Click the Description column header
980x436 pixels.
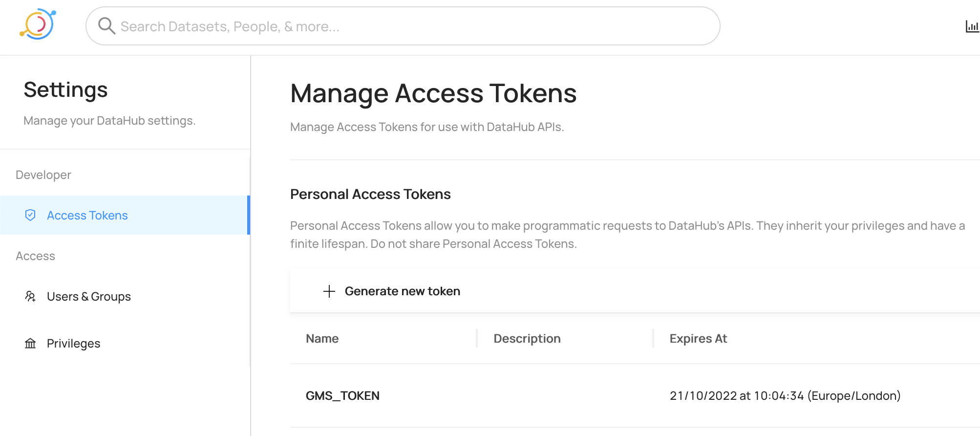pos(527,339)
